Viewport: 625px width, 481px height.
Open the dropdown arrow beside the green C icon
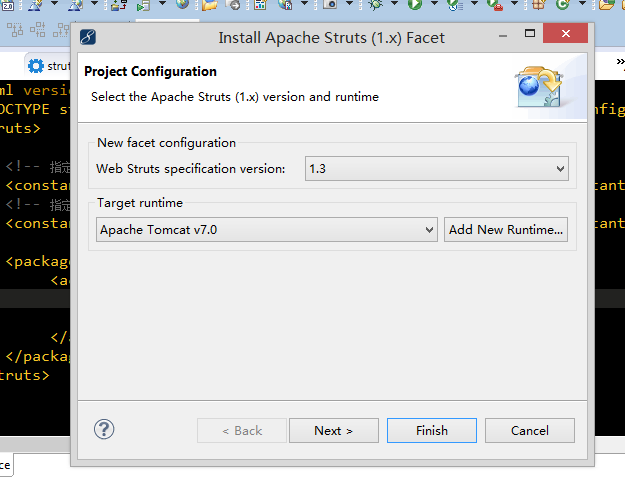coord(582,4)
